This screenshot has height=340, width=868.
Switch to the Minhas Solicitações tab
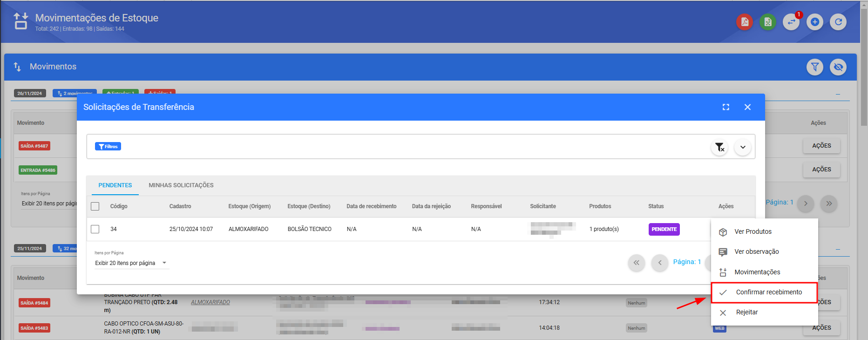pyautogui.click(x=181, y=185)
